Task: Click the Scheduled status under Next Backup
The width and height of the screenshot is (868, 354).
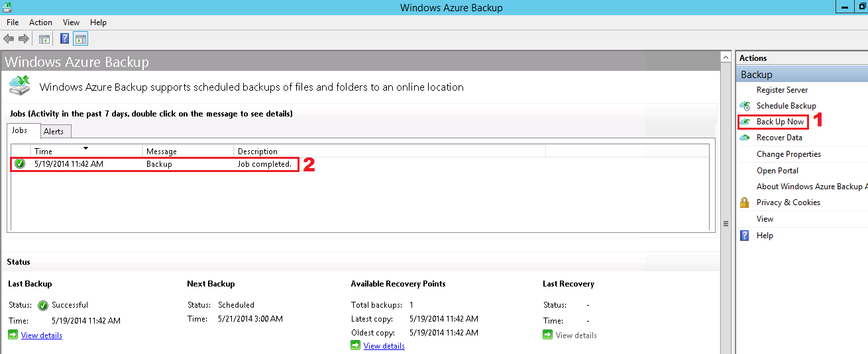Action: 236,305
